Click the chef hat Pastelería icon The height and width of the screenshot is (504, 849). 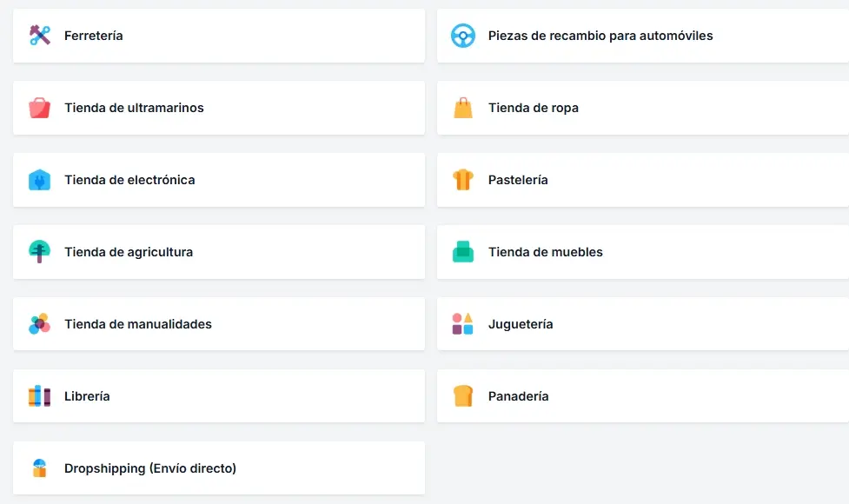point(463,180)
